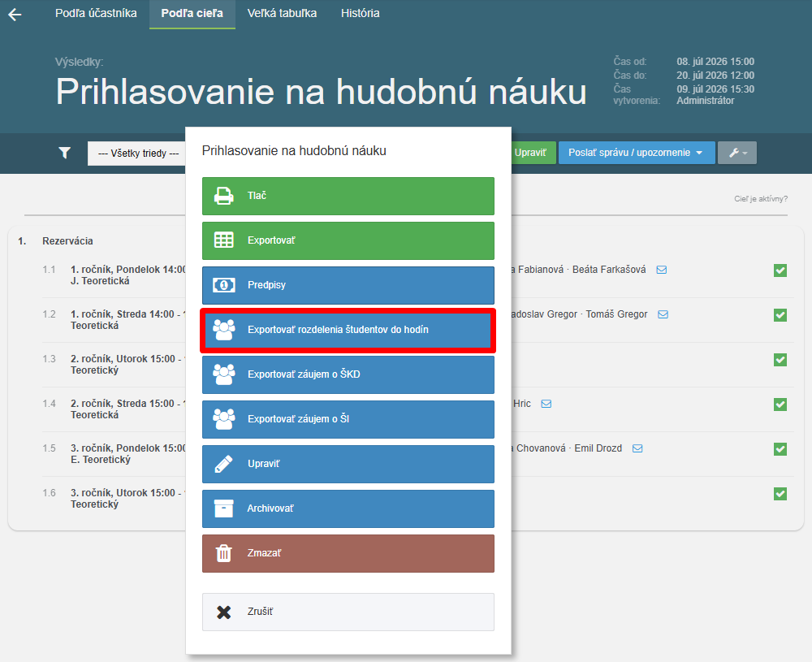Click the people icon beside záujem o ŠI
Image resolution: width=812 pixels, height=662 pixels.
[224, 419]
